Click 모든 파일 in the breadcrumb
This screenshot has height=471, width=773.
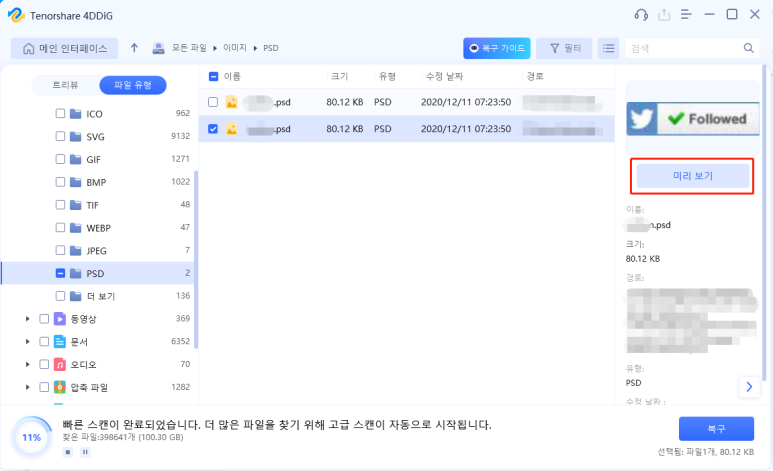pos(189,48)
